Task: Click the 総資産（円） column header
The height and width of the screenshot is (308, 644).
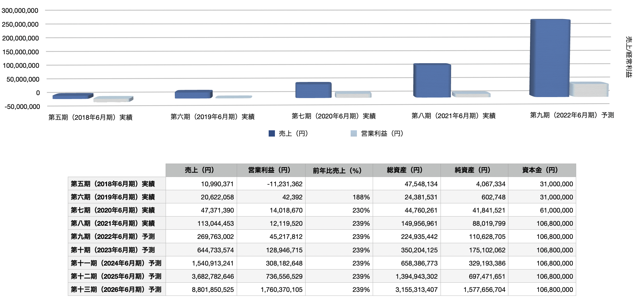Action: 406,170
